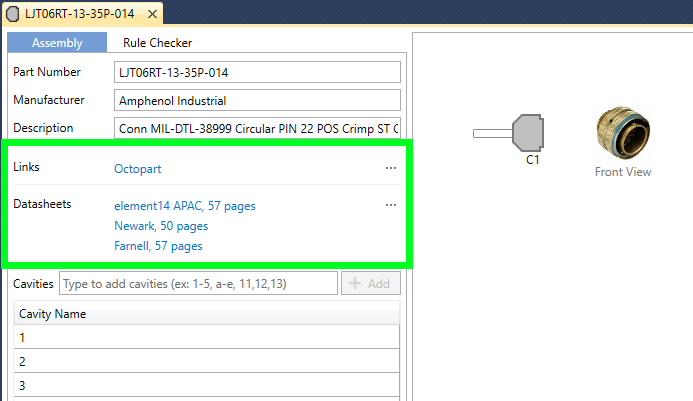This screenshot has height=401, width=693.
Task: Click the Links label
Action: coord(26,167)
